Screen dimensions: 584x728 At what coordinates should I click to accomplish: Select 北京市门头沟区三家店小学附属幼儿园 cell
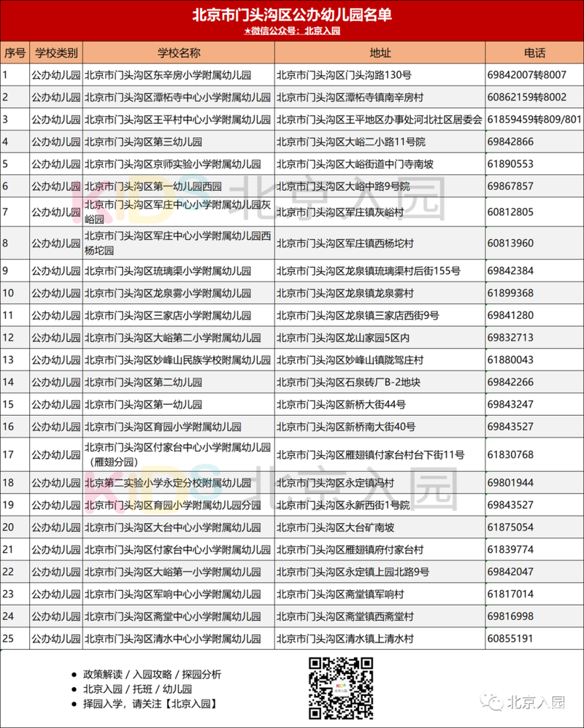179,315
